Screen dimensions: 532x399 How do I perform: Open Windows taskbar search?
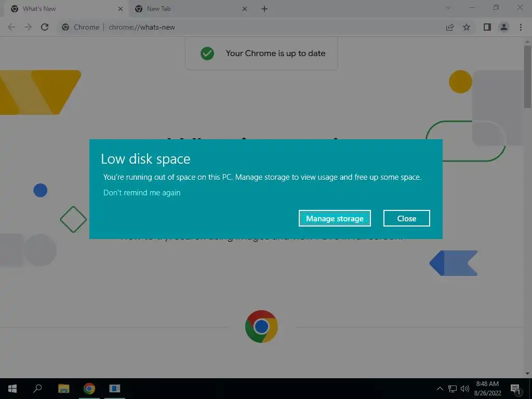(37, 389)
